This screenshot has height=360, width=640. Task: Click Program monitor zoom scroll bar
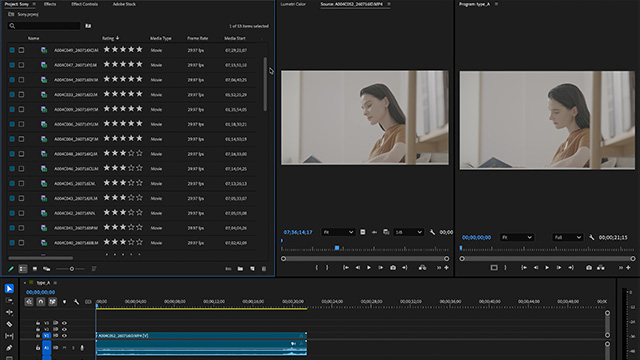(547, 258)
